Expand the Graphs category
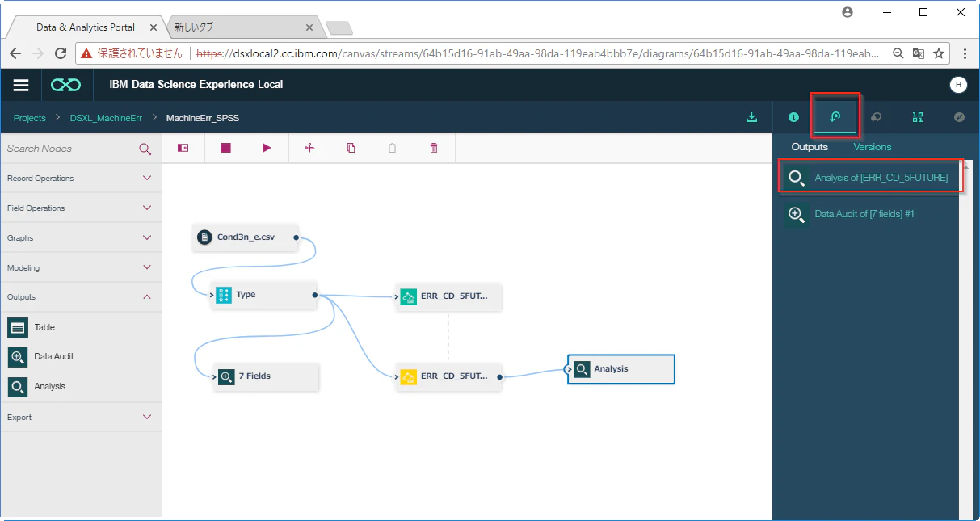 (x=81, y=237)
